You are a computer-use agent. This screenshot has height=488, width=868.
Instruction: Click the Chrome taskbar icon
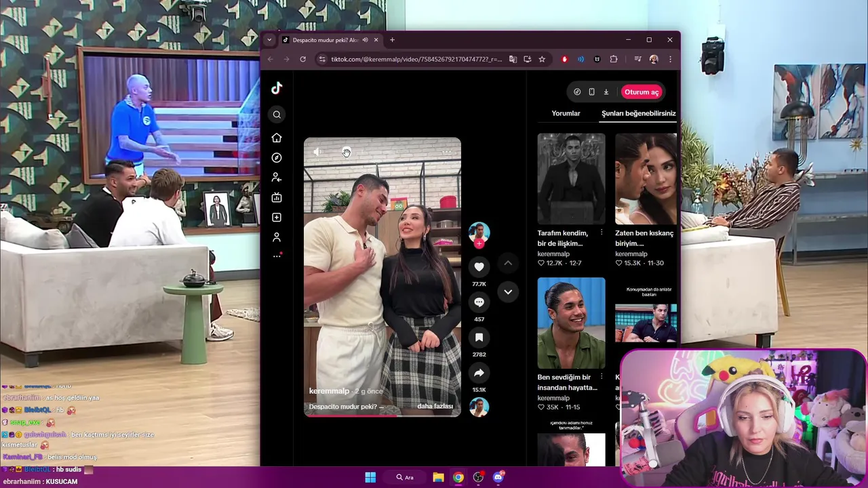click(458, 477)
